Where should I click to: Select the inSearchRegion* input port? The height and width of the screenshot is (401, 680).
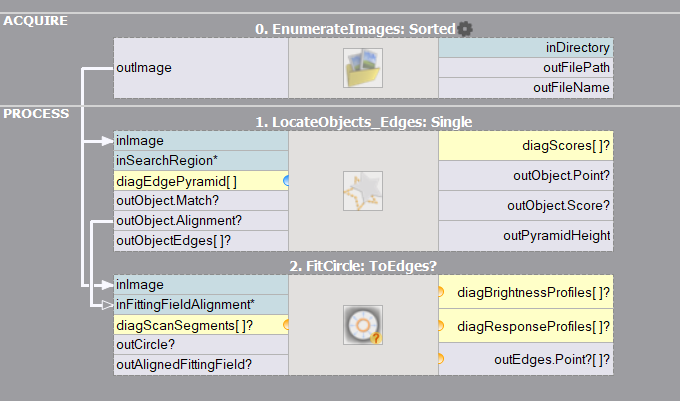pos(201,161)
